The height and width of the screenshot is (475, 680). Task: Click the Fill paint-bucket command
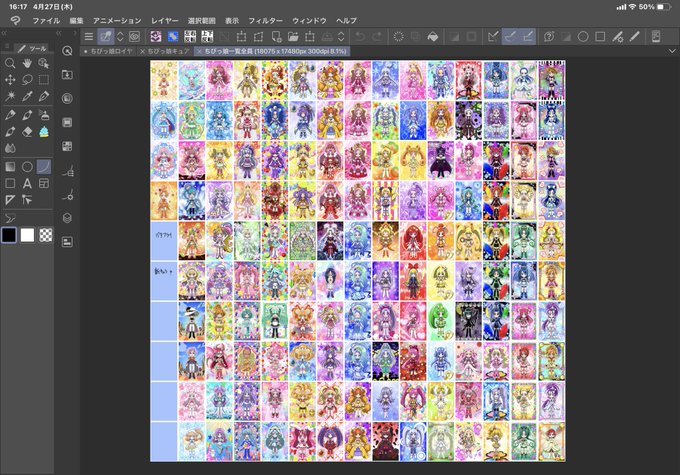432,37
